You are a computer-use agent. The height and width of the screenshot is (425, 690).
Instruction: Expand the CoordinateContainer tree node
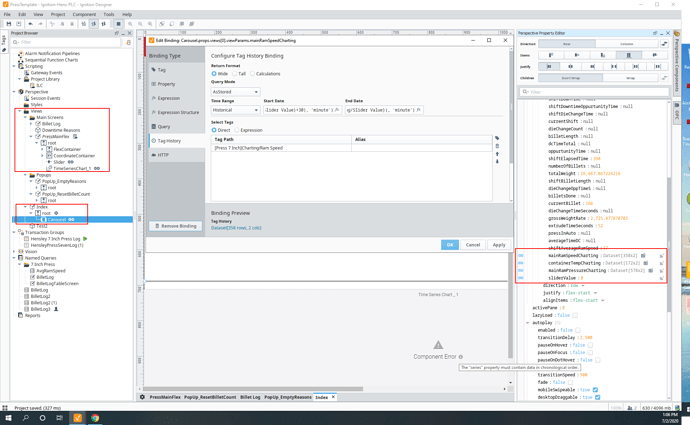42,156
